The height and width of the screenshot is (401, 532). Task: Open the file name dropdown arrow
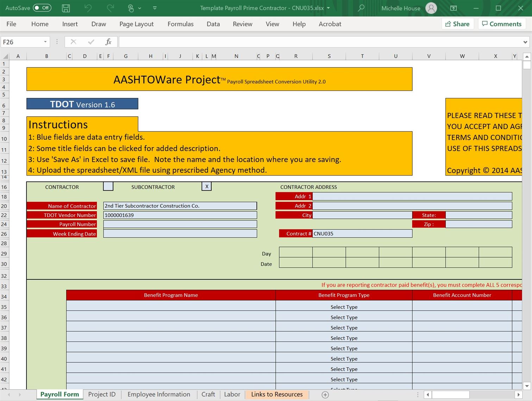328,8
